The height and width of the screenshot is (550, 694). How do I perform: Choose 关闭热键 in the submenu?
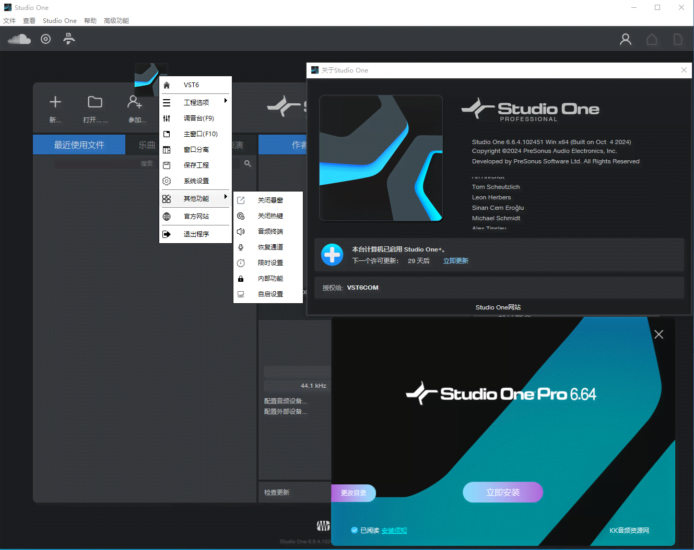click(x=268, y=216)
